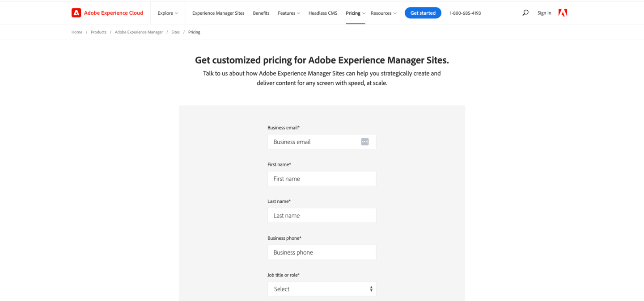Click the Adobe Experience Cloud brand text
This screenshot has width=644, height=301.
point(114,13)
